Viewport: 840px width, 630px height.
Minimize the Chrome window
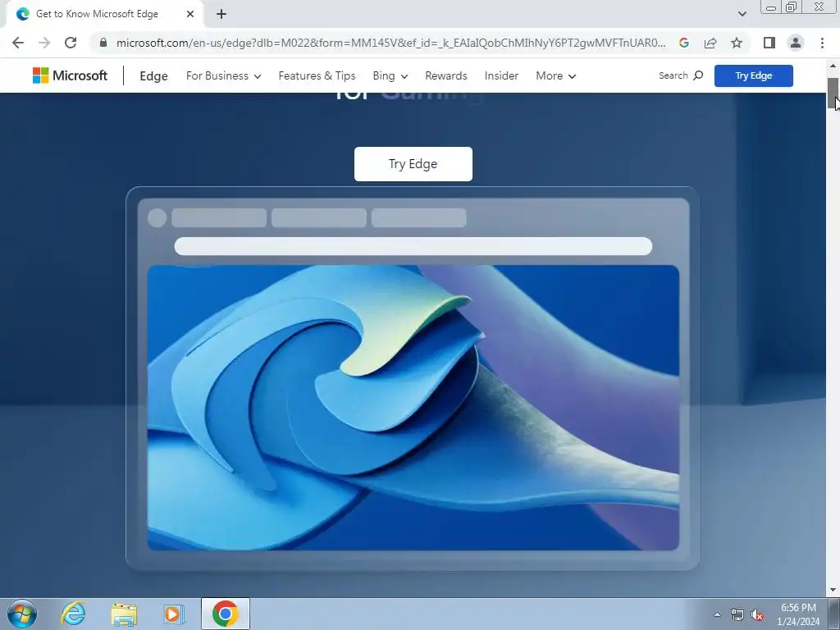pyautogui.click(x=771, y=7)
